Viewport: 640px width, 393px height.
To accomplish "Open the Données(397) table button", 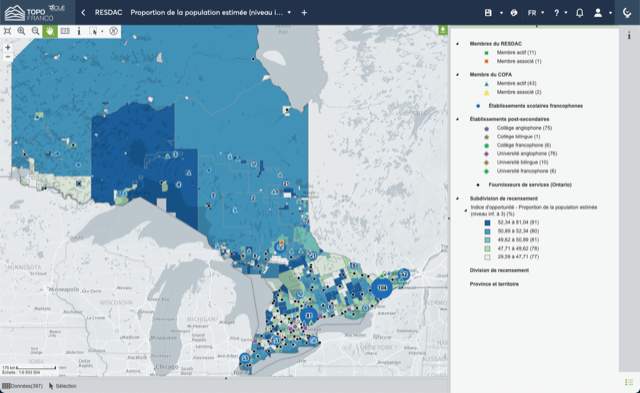I will pos(22,386).
